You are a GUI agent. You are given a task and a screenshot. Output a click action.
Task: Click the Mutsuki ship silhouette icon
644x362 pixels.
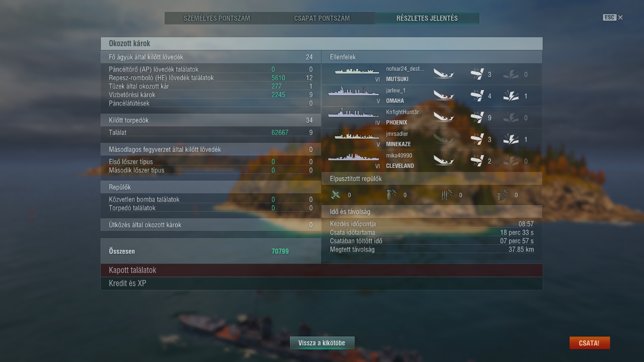pos(357,71)
